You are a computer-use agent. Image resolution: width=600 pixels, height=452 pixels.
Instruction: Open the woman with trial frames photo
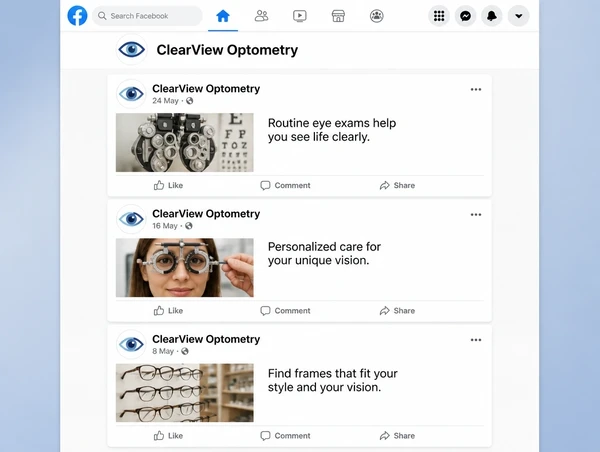184,268
